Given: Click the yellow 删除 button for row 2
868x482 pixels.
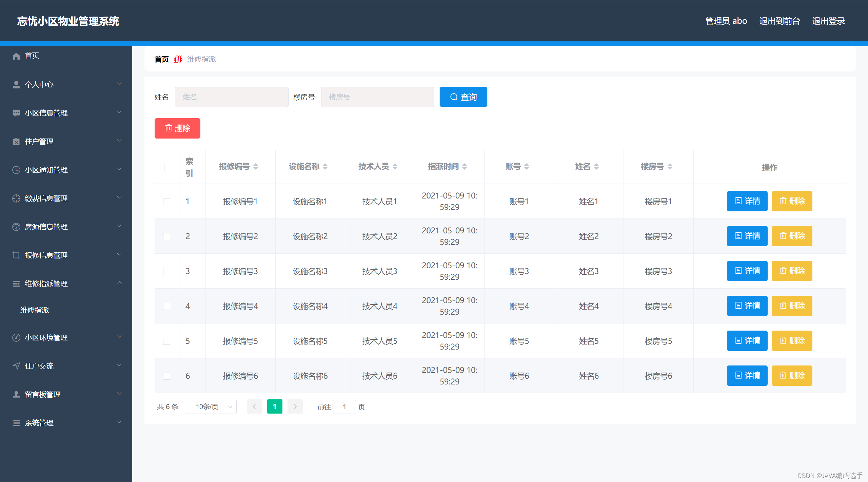Looking at the screenshot, I should pos(792,236).
